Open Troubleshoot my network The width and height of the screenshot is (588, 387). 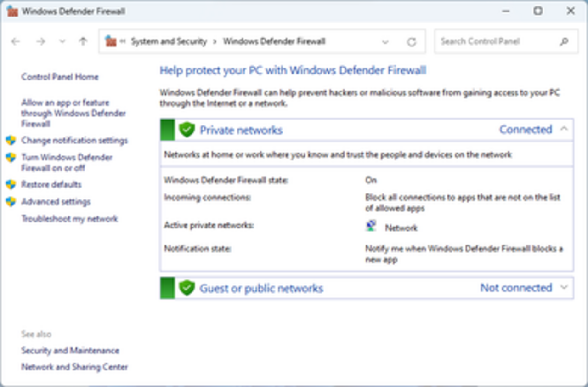(69, 219)
